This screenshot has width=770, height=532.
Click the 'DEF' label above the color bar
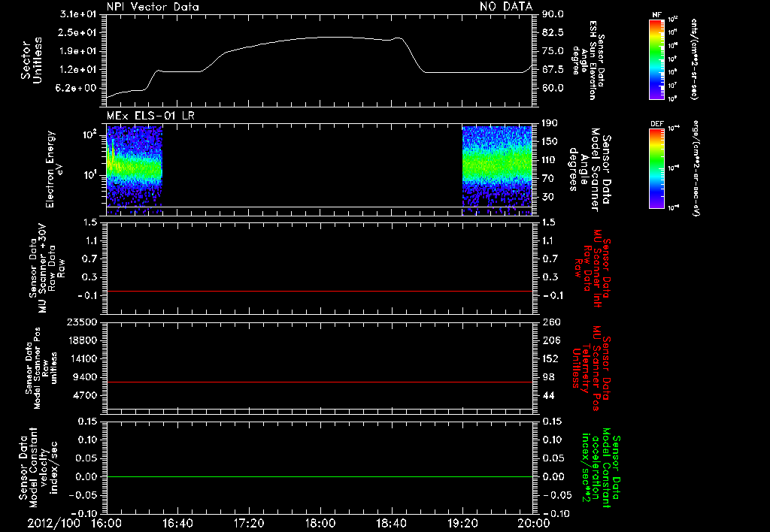coord(657,124)
